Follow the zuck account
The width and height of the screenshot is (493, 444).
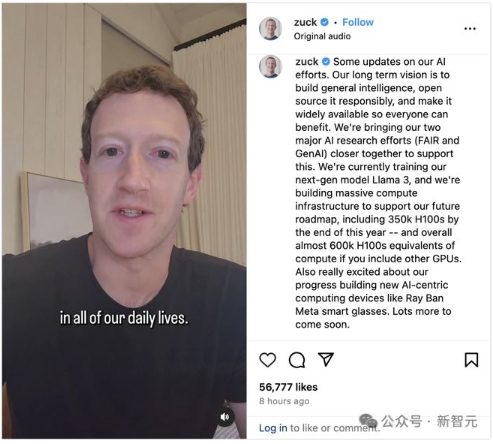point(358,22)
